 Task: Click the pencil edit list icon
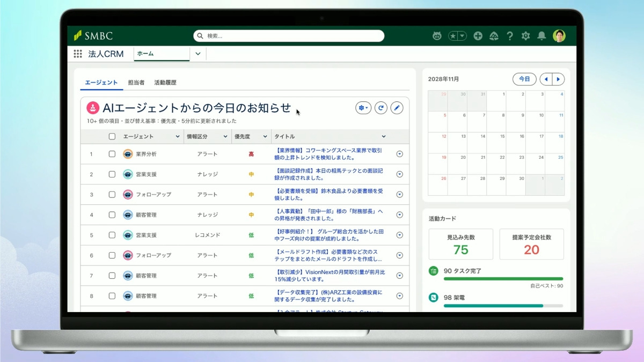397,108
